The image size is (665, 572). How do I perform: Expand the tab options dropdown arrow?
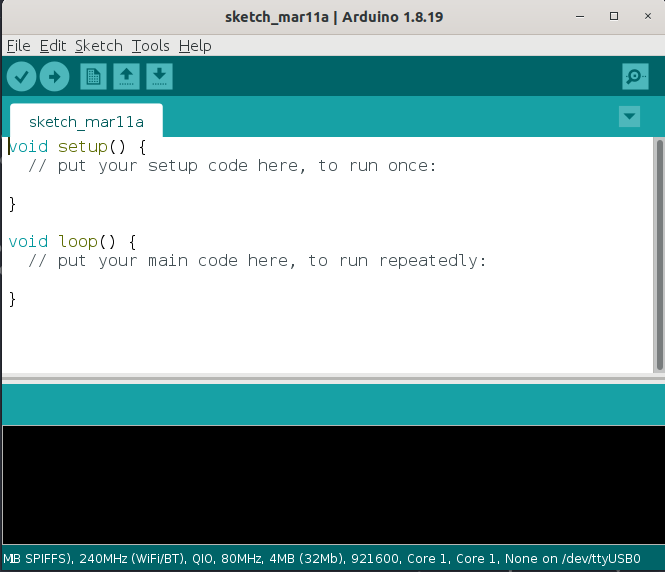629,116
